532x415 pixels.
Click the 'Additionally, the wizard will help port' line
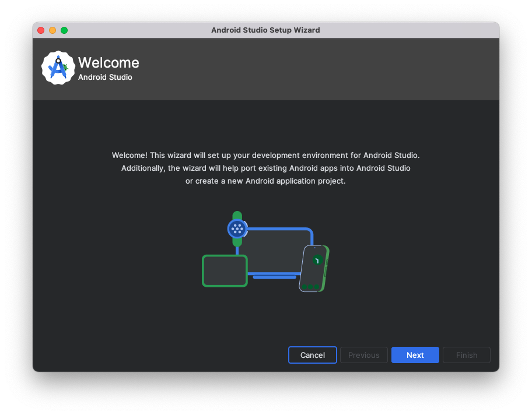[265, 168]
